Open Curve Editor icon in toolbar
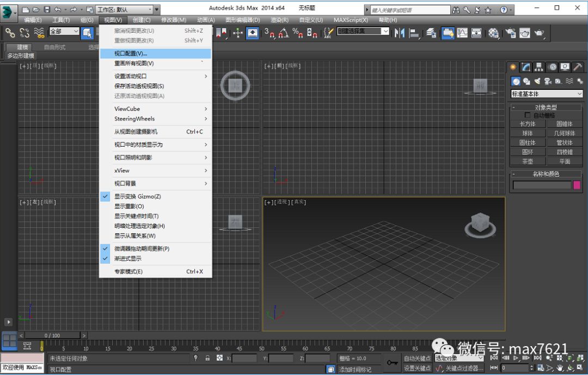 click(x=462, y=33)
